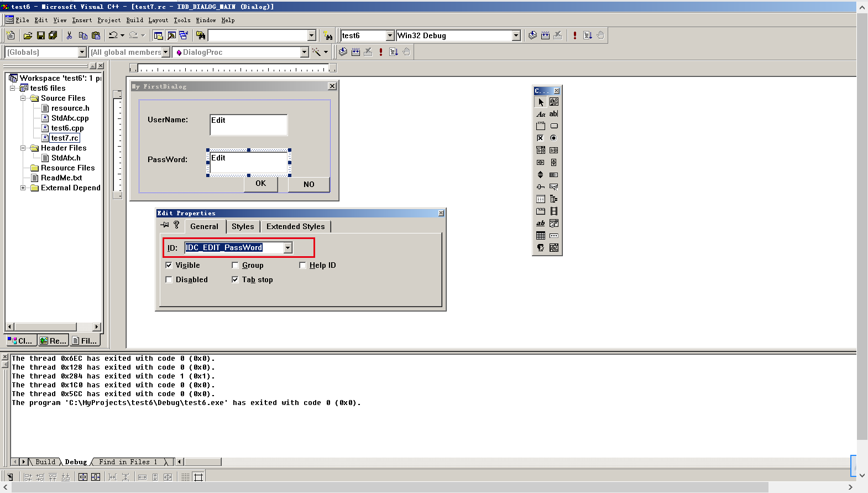Click the pushpin icon in Edit Properties
This screenshot has height=493, width=868.
coord(165,225)
